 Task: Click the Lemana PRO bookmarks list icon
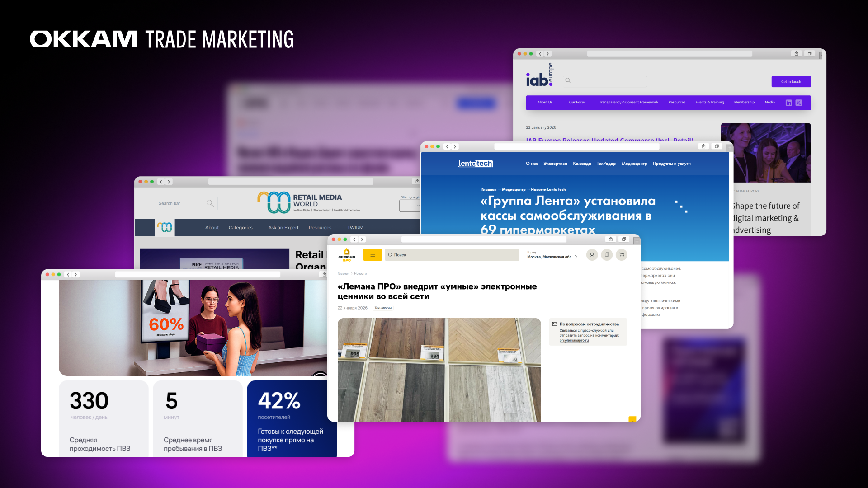(607, 255)
